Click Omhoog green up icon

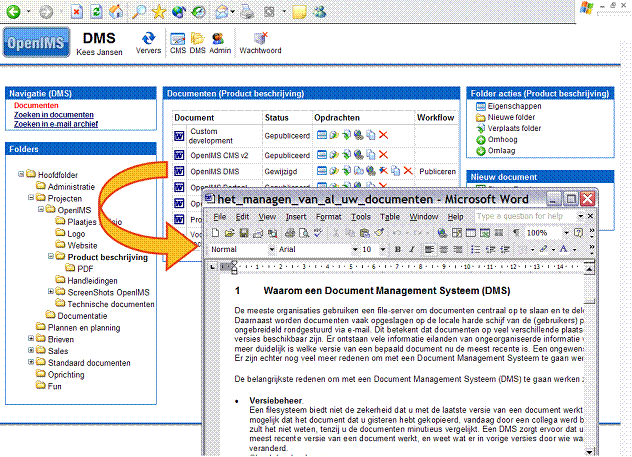(480, 140)
